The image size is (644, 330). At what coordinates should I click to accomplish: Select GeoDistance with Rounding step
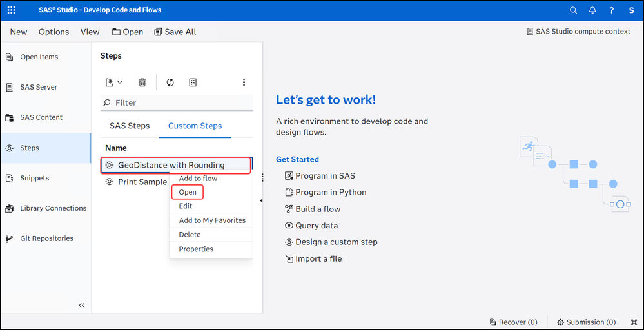point(176,165)
